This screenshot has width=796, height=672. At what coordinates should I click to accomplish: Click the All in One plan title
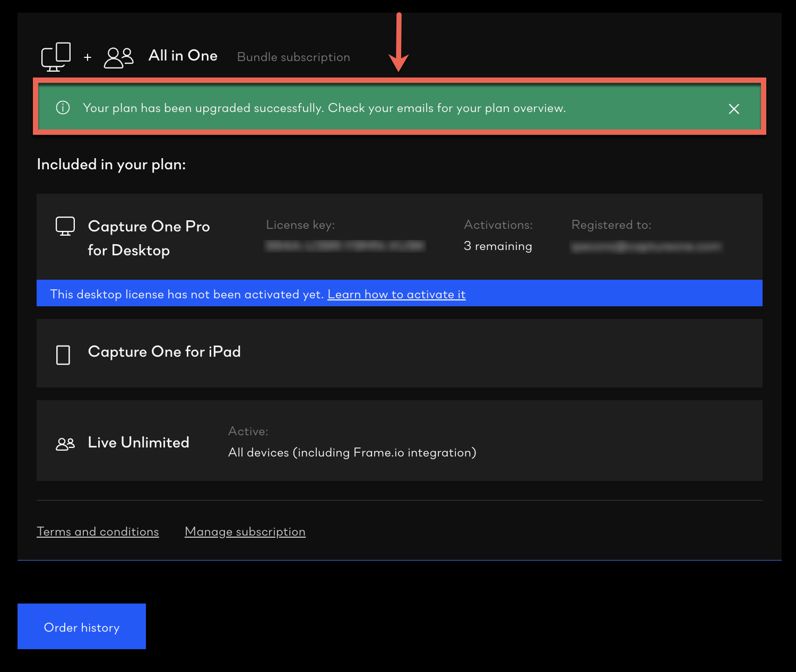tap(183, 56)
